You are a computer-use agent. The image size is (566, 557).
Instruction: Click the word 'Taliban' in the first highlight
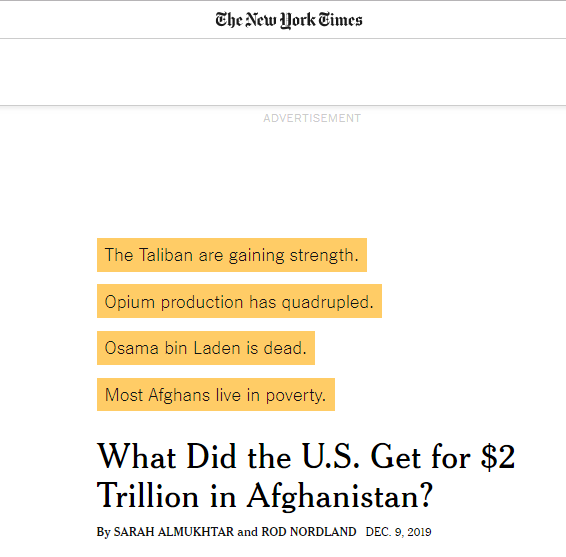(166, 255)
